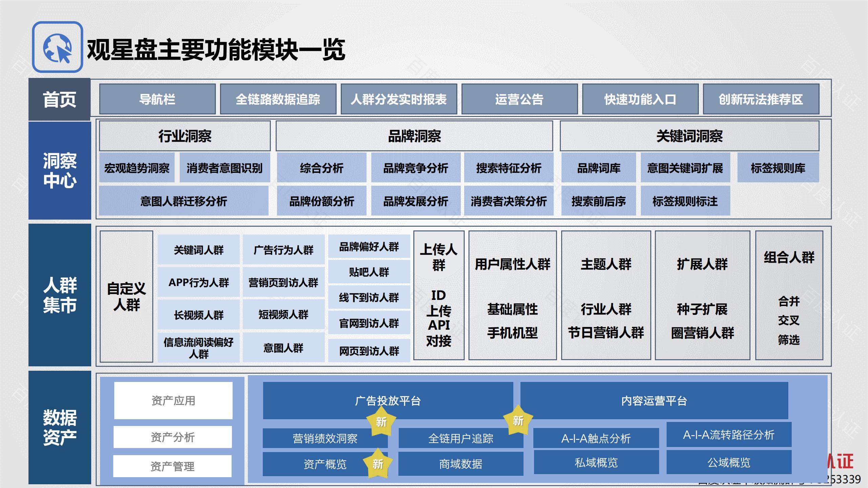This screenshot has height=488, width=868.
Task: Click 宏观趋势洞察 cell
Action: [x=137, y=168]
